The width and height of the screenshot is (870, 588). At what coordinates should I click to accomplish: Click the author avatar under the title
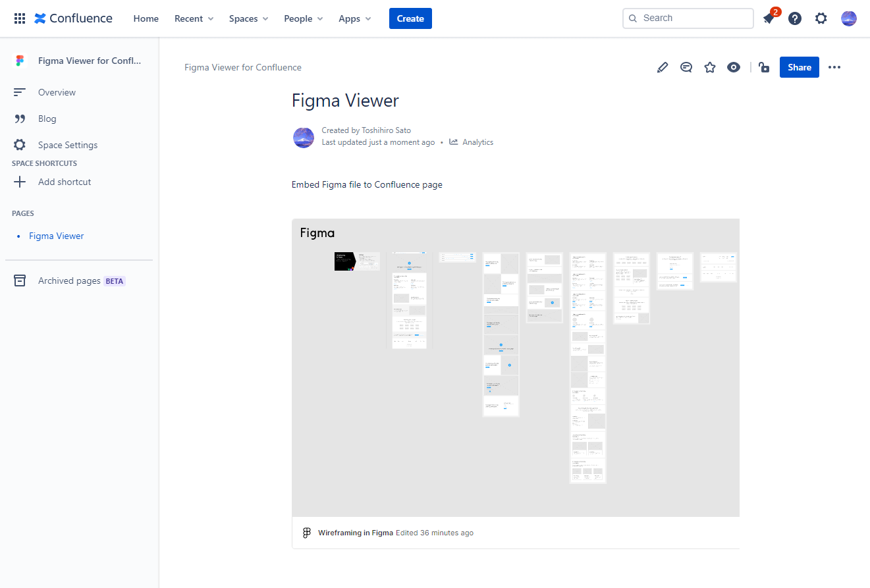[304, 137]
